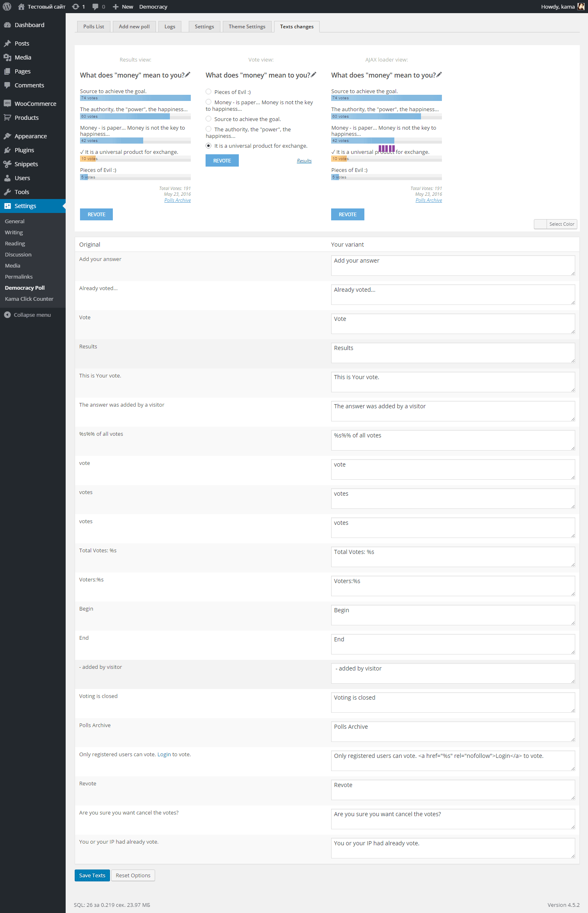This screenshot has height=913, width=588.
Task: Click edit pencil in Vote view poll
Action: 313,75
